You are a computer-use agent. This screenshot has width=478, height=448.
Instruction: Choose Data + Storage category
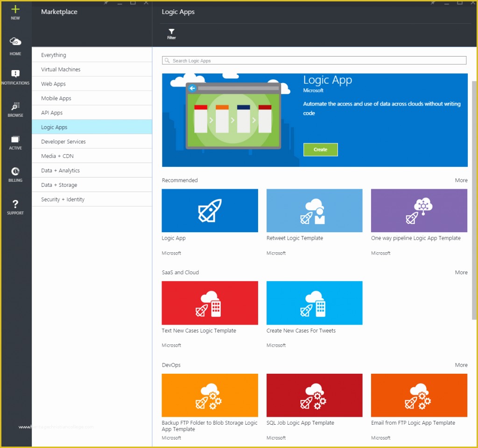(x=92, y=185)
